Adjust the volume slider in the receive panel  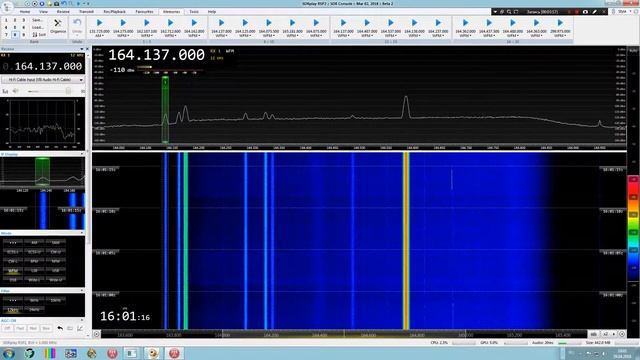click(49, 91)
